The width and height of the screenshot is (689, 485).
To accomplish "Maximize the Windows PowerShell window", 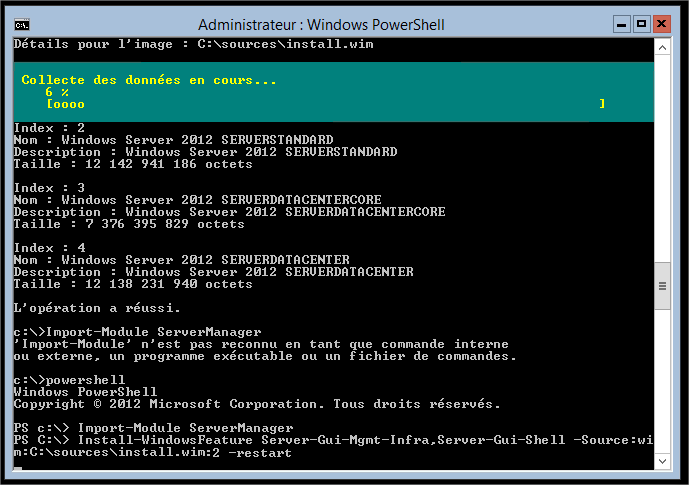I will (x=642, y=24).
